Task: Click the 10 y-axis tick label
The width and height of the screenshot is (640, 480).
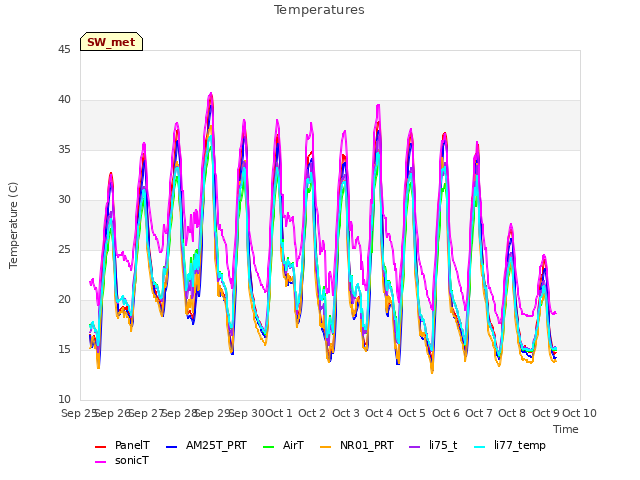Action: [64, 400]
